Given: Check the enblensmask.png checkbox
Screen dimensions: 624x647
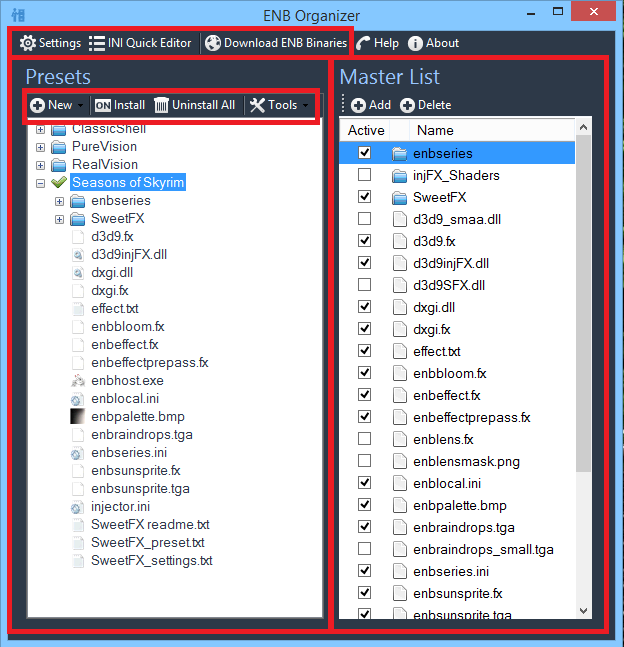Looking at the screenshot, I should pos(364,460).
